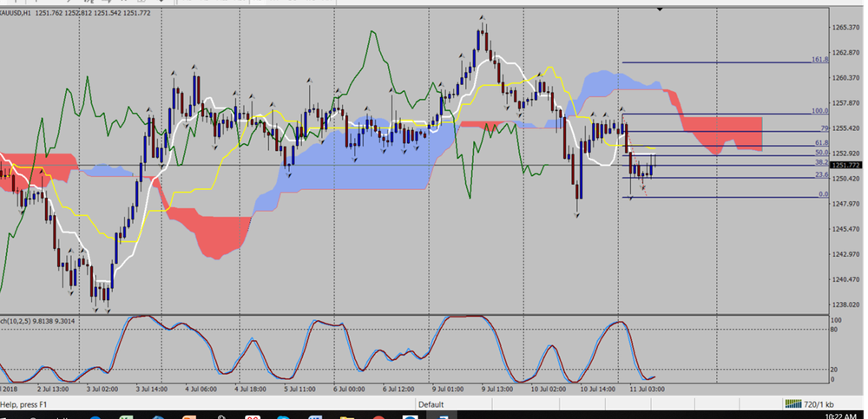This screenshot has height=419, width=868.
Task: Click the 10 Jul 14:00 time label
Action: (x=597, y=390)
